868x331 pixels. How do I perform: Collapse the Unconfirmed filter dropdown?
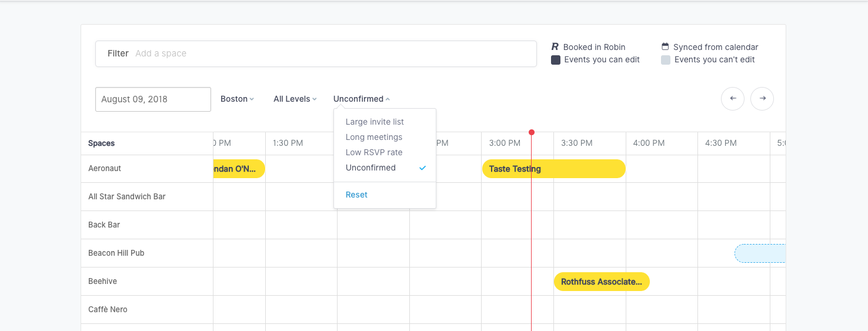362,99
